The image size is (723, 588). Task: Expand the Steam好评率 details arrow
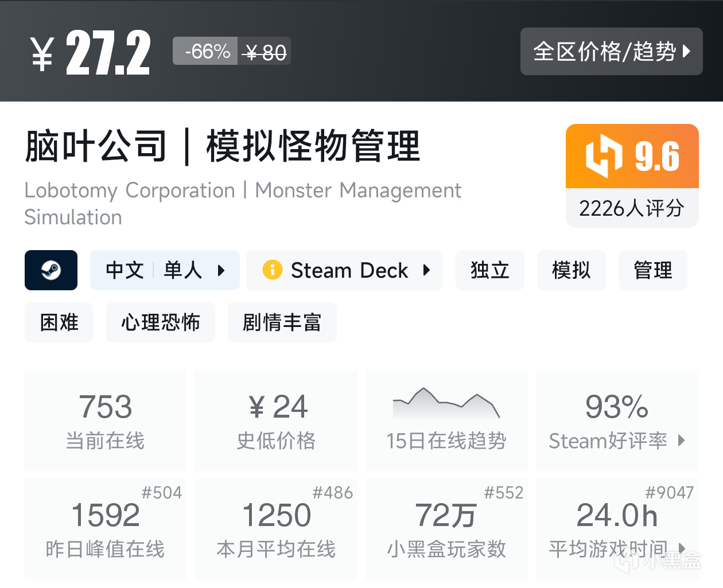[x=682, y=441]
